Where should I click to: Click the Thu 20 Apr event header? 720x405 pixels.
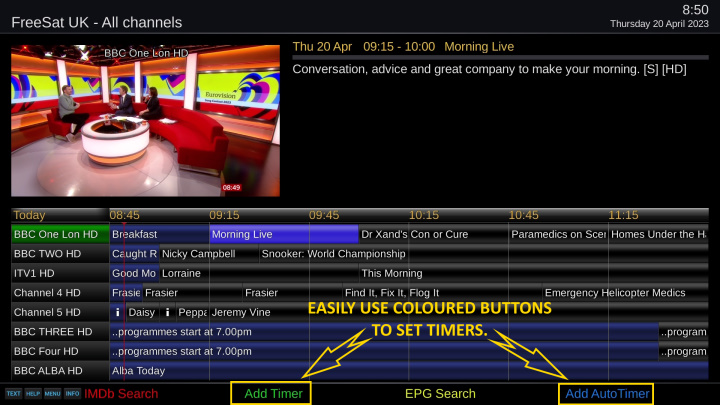(x=403, y=47)
